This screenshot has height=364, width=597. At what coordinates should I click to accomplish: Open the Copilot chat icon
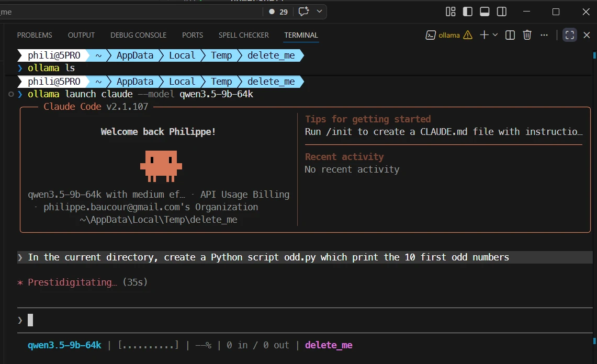coord(303,12)
